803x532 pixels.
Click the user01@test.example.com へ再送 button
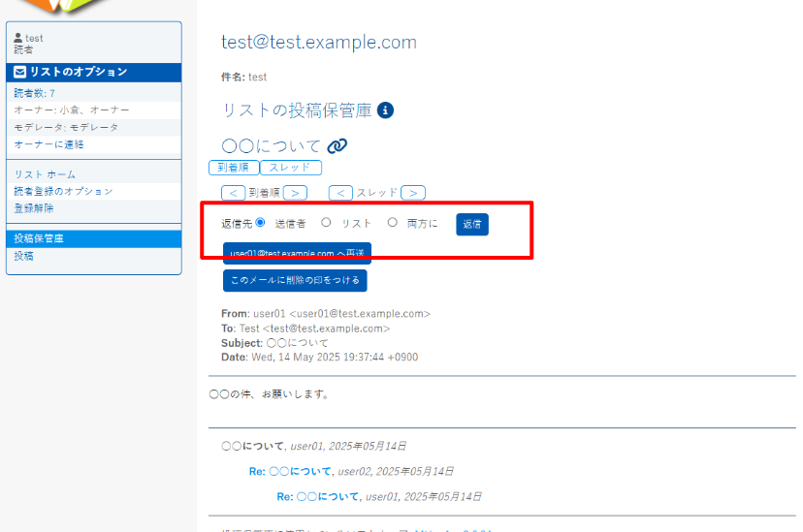pos(297,253)
